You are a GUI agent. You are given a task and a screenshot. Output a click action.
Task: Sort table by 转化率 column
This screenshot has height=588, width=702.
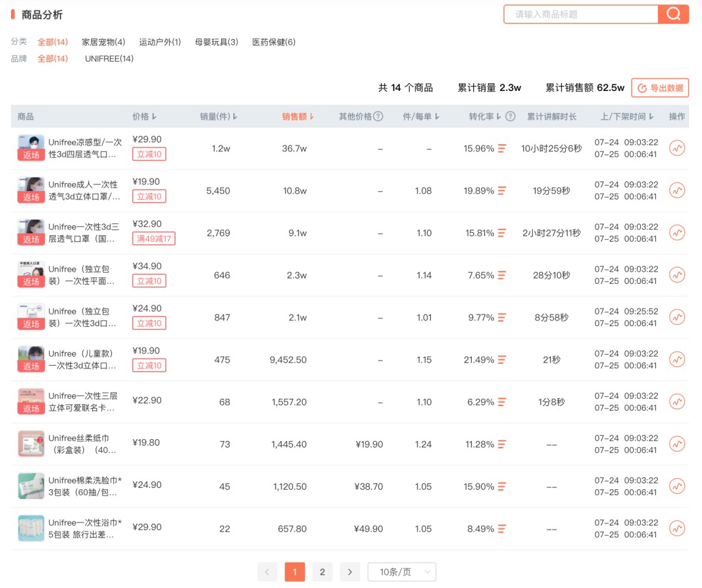coord(485,116)
